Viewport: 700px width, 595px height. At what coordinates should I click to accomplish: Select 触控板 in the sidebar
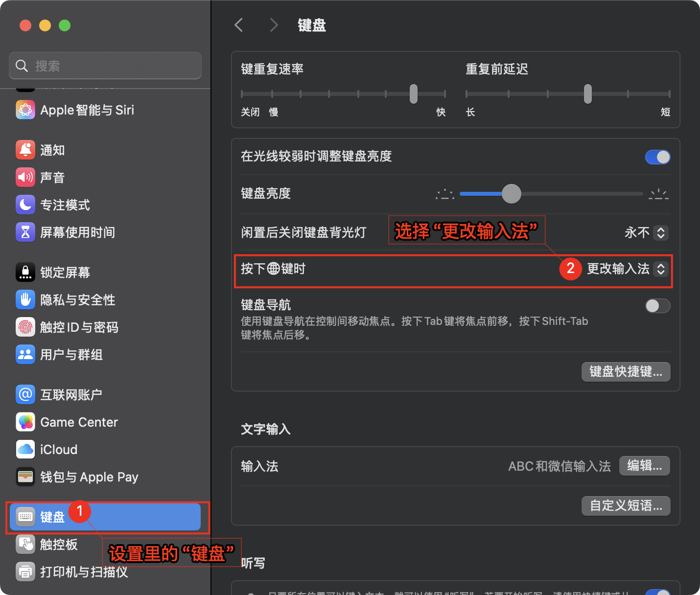tap(59, 545)
